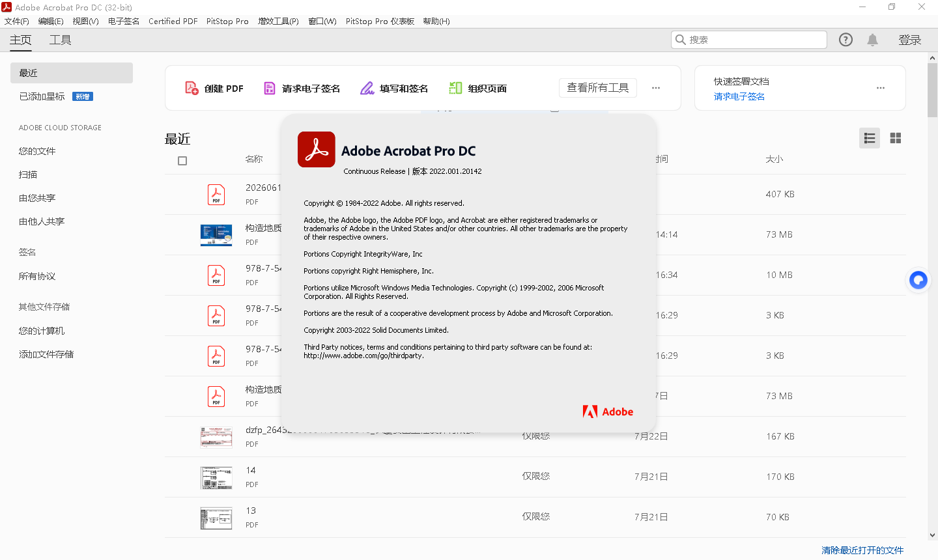
Task: Click thumbnail of 73 MB file opened at 14:14
Action: click(x=216, y=235)
